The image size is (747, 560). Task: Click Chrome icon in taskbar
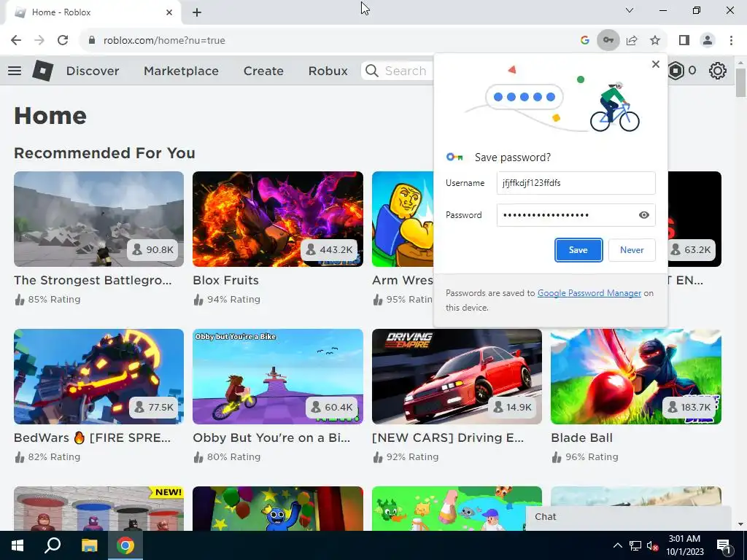pos(125,545)
